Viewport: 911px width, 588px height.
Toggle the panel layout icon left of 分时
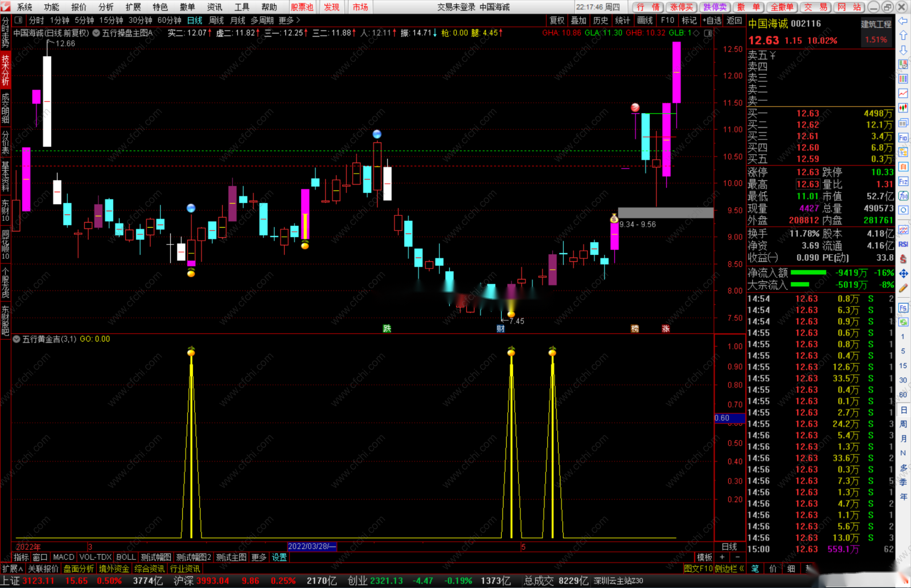(x=18, y=20)
